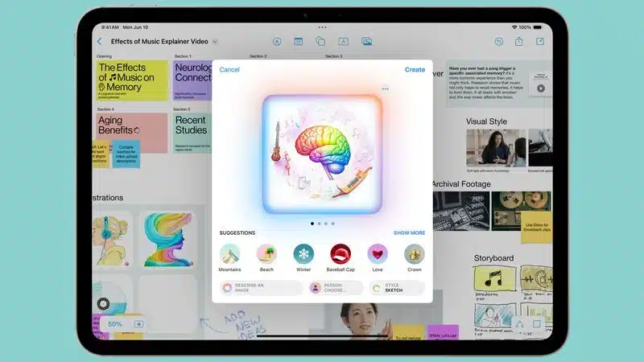
Task: Open the shapes tool icon
Action: coord(320,41)
